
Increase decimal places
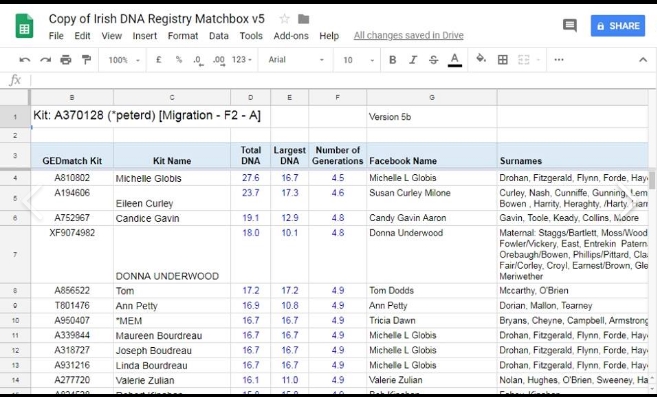click(x=219, y=60)
